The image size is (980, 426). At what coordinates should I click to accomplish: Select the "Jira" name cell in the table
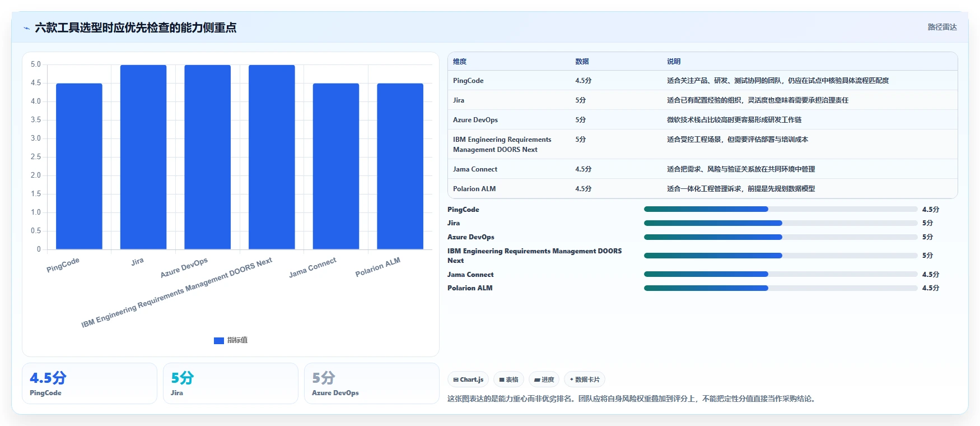459,100
